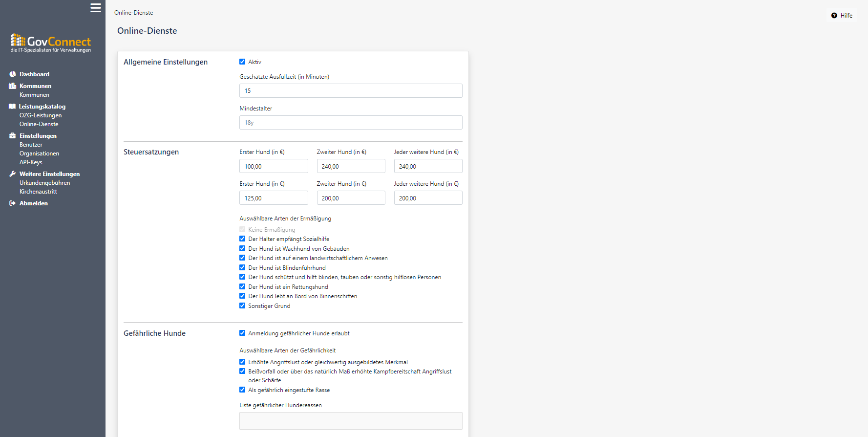Toggle landwirtschaftlichem Anwesen checkbox
The height and width of the screenshot is (437, 868).
[x=242, y=258]
